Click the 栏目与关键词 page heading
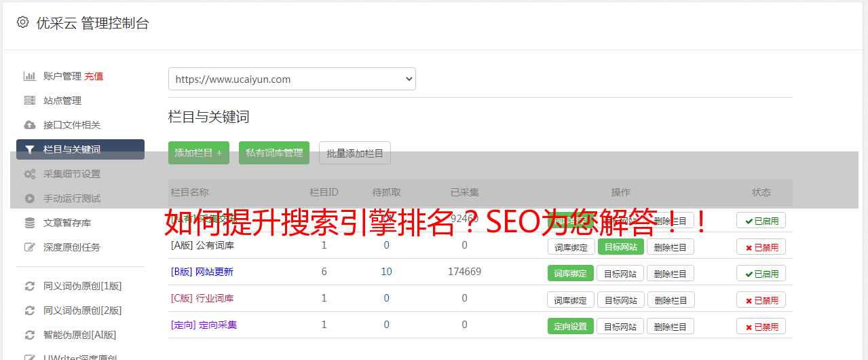The height and width of the screenshot is (360, 868). (209, 117)
